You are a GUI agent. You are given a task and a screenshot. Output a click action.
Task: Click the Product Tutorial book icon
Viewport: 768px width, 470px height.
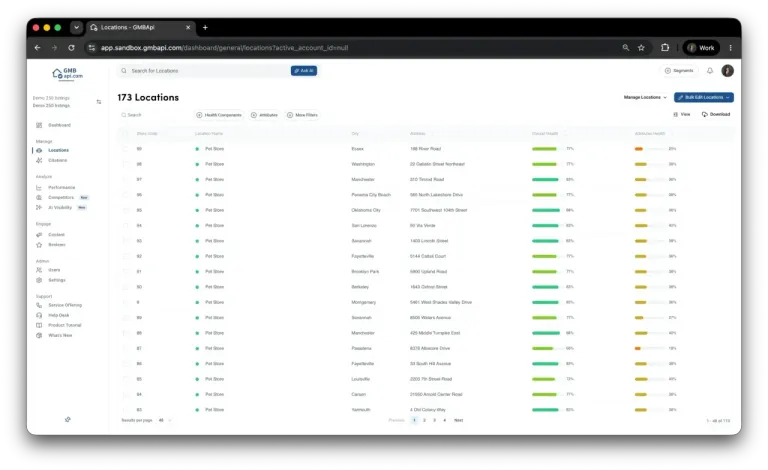pos(39,326)
